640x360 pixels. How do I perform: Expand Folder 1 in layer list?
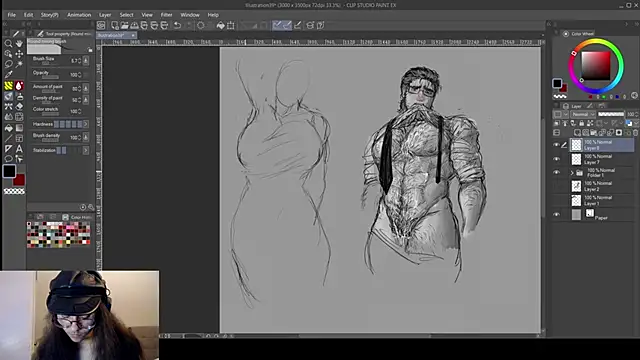[x=572, y=173]
